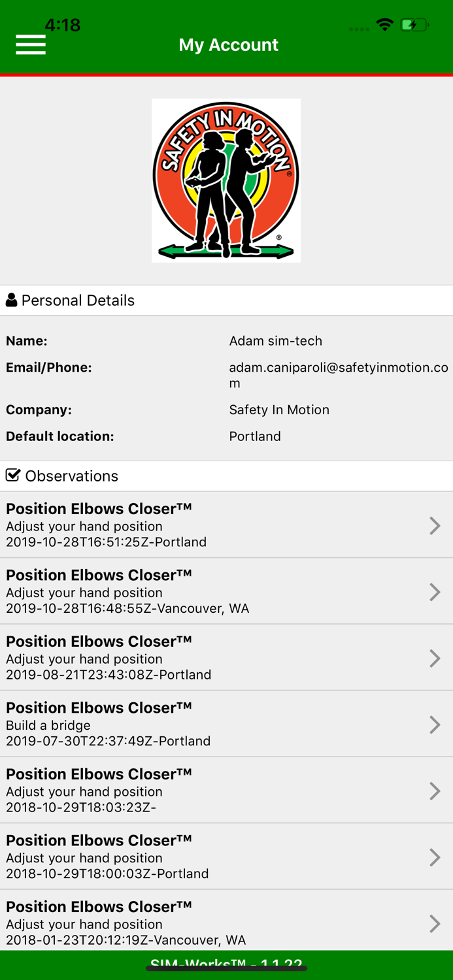
Task: Tap the Wi-Fi status icon
Action: [x=385, y=25]
